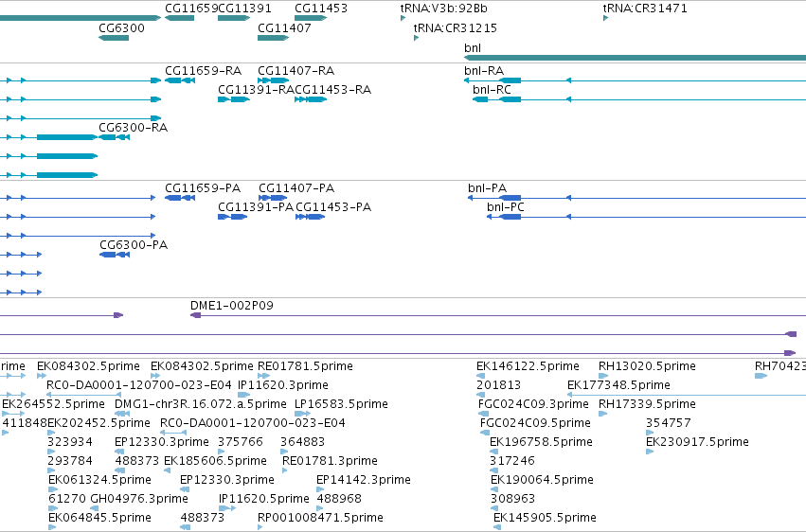
Task: Click the CG11659-PA protein feature
Action: pyautogui.click(x=179, y=198)
